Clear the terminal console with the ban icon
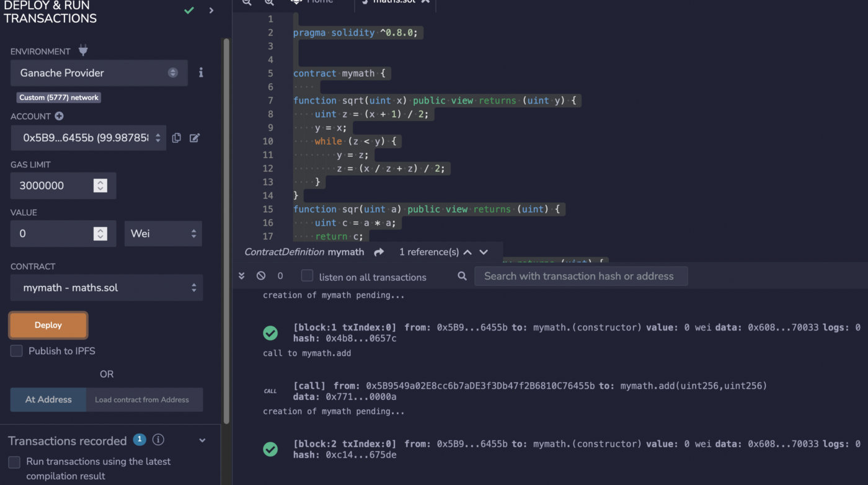The height and width of the screenshot is (485, 868). coord(261,276)
